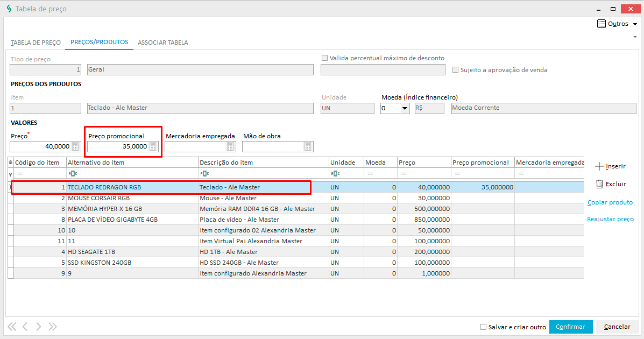Screen dimensions: 644x339
Task: Switch to Tabela de Preço tab
Action: (x=36, y=43)
